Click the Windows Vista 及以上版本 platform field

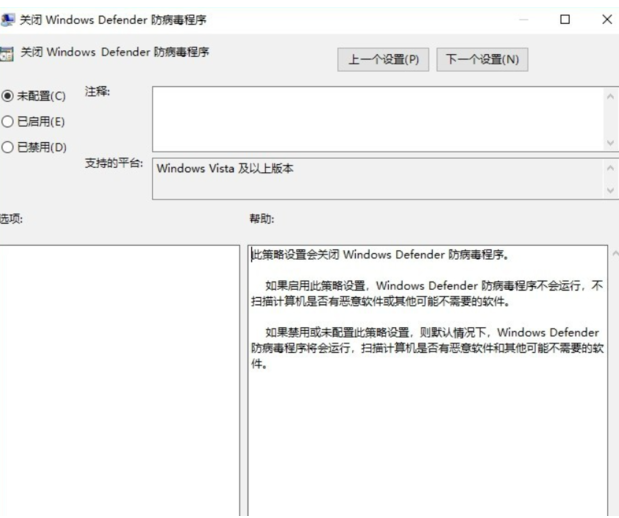pos(376,179)
